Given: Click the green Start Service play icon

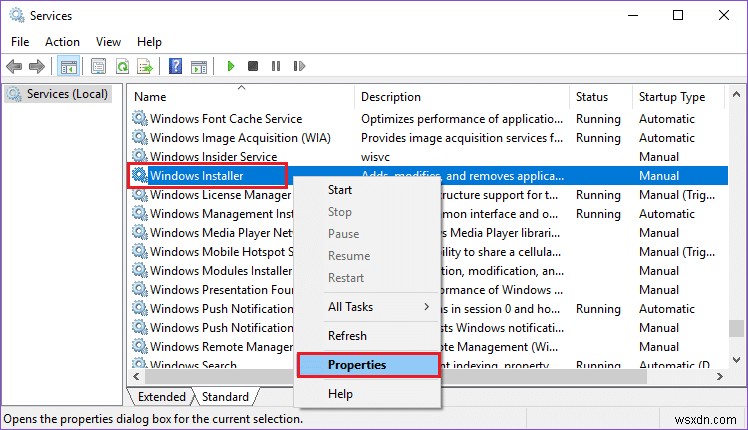Looking at the screenshot, I should 231,66.
